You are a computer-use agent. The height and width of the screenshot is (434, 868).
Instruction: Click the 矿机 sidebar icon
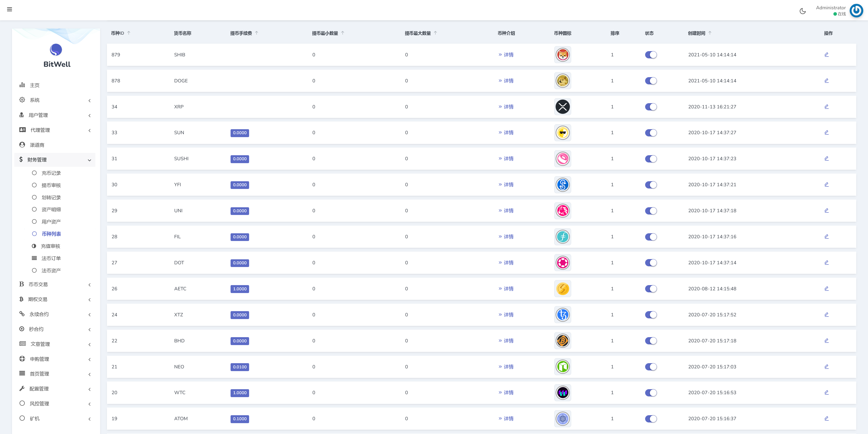(22, 418)
